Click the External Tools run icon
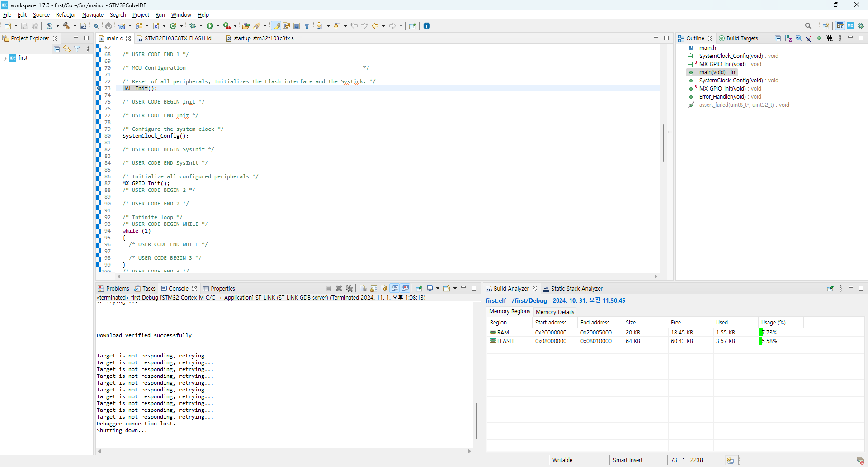This screenshot has width=868, height=467. coord(227,26)
